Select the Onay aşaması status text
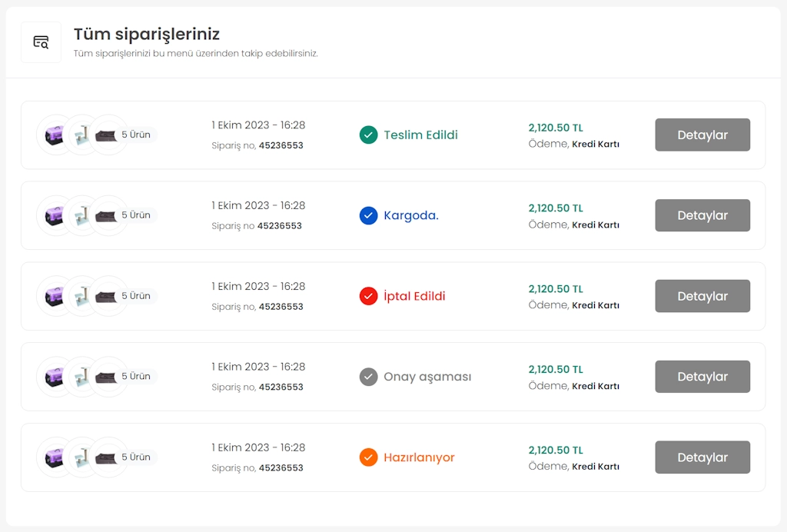787x532 pixels. coord(427,377)
